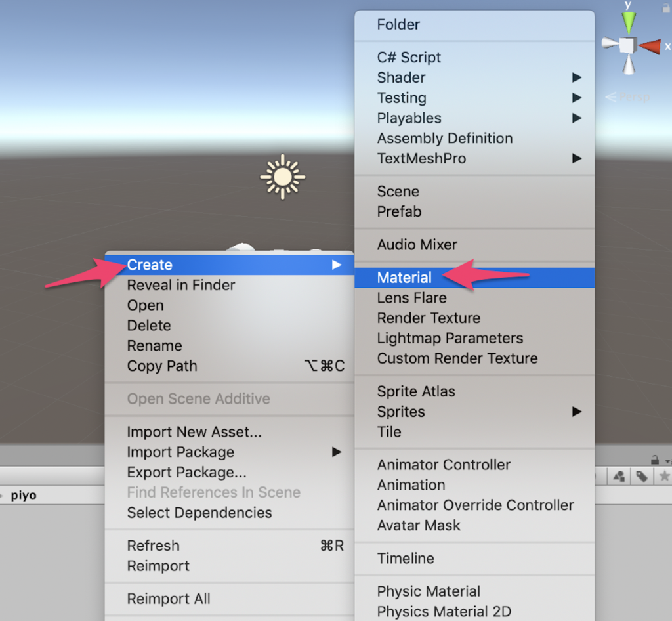Choose Refresh in the context menu
The image size is (672, 621).
(x=229, y=546)
